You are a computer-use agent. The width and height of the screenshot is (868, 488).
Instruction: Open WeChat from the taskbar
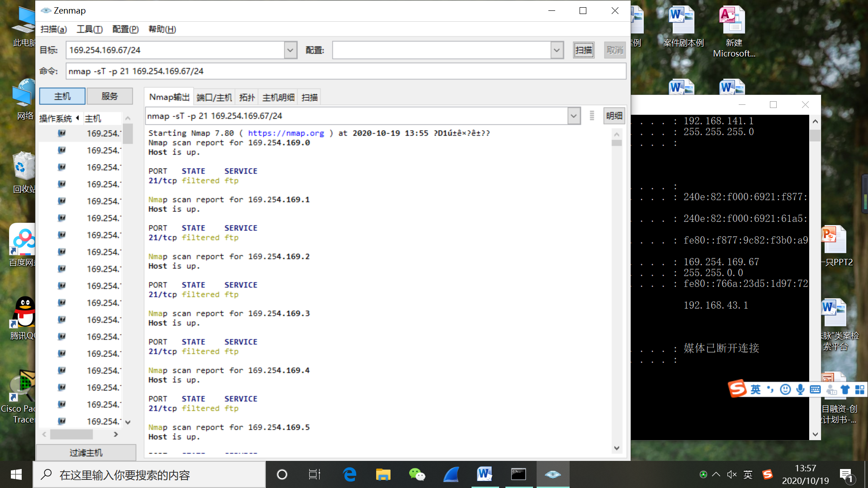click(x=417, y=474)
